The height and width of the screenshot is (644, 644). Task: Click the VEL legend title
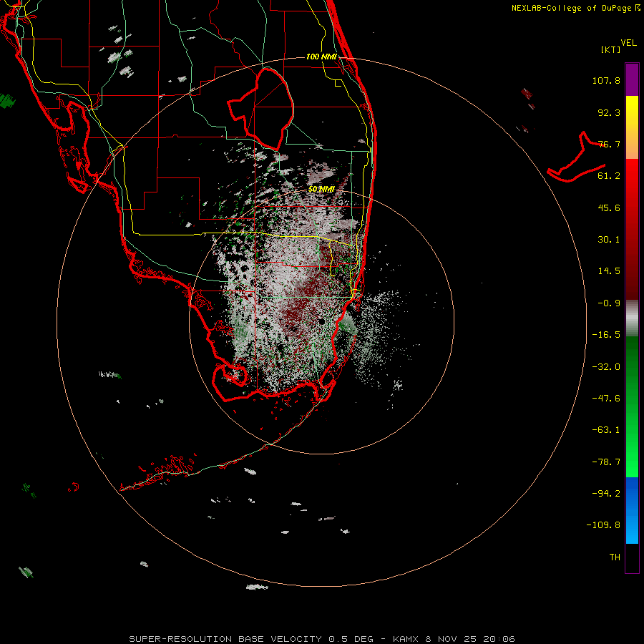coord(628,43)
